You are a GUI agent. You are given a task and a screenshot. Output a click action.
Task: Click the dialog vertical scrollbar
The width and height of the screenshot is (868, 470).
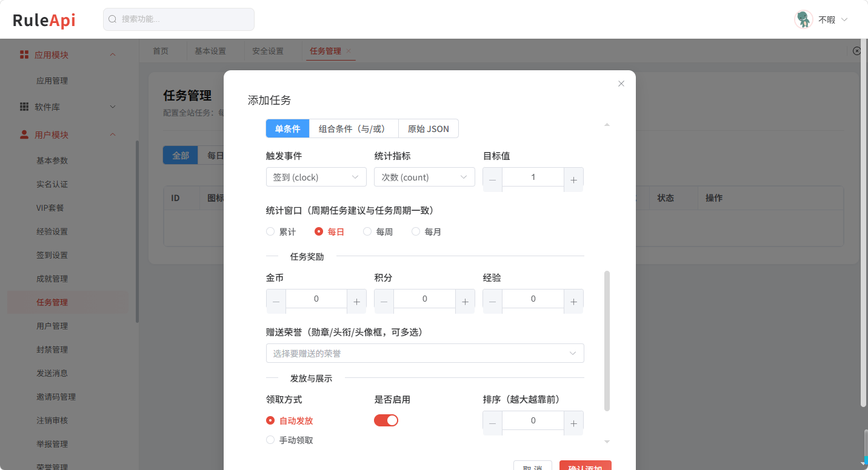pos(607,341)
